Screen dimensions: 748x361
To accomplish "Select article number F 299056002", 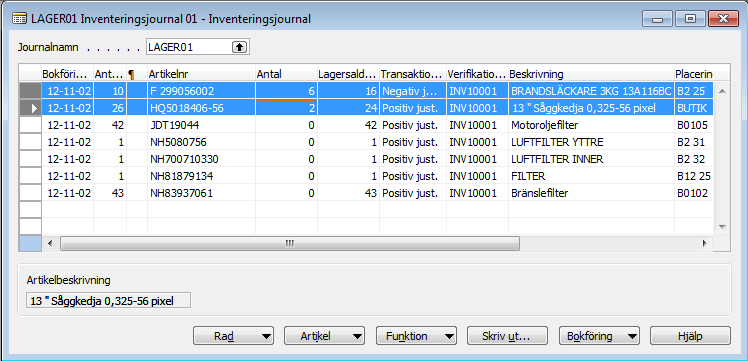I will point(201,91).
